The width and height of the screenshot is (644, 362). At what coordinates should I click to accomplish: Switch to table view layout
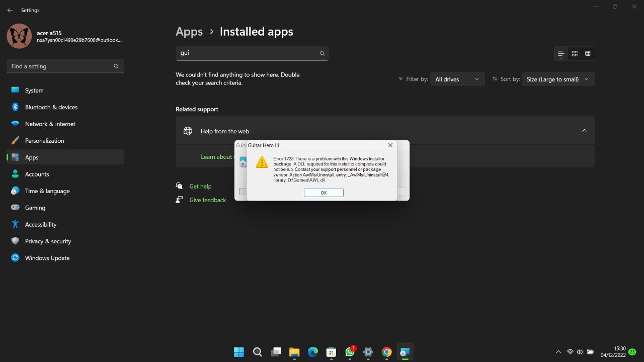pyautogui.click(x=588, y=54)
